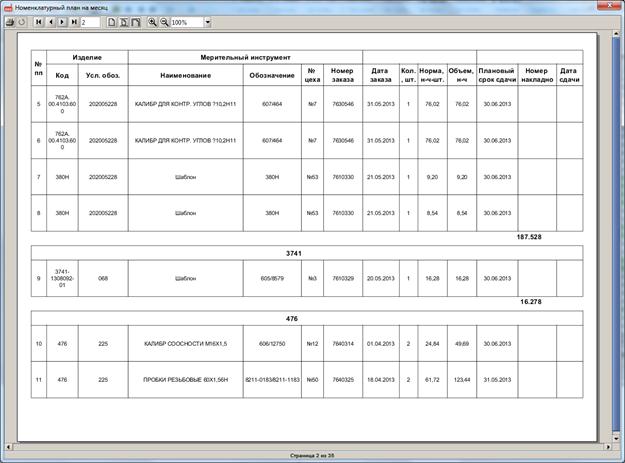This screenshot has height=463, width=625.
Task: Click the 'Наименование' column header
Action: [x=185, y=75]
